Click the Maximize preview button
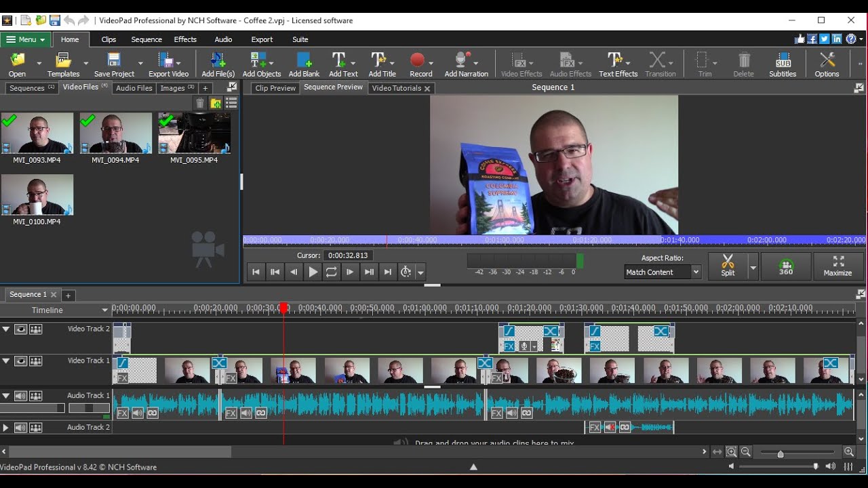This screenshot has height=488, width=868. coord(837,266)
